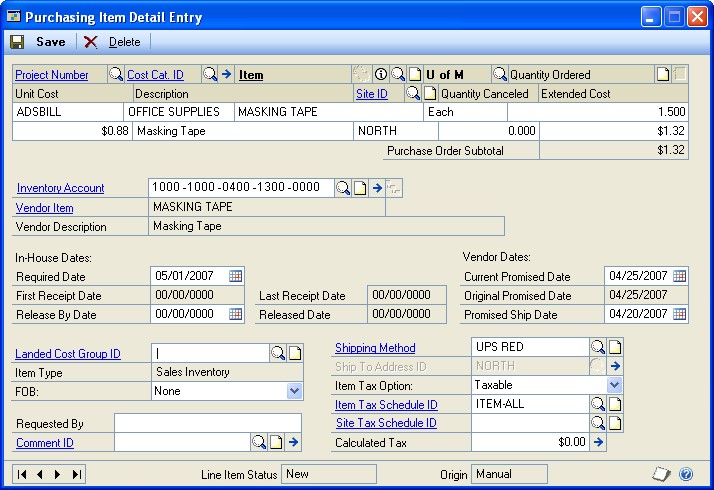Click the Landed Cost Group ID link
Viewport: 714px width, 490px height.
[x=68, y=353]
